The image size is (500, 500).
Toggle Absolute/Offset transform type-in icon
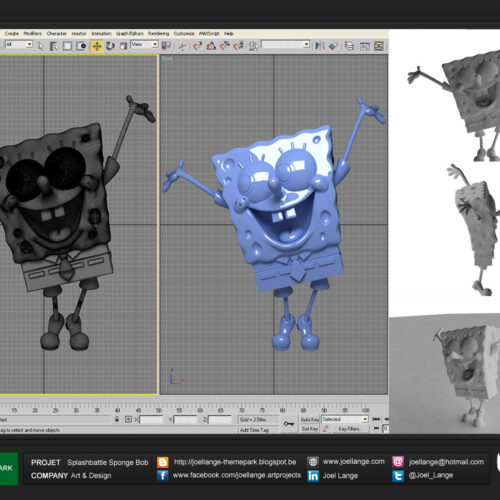pos(128,419)
